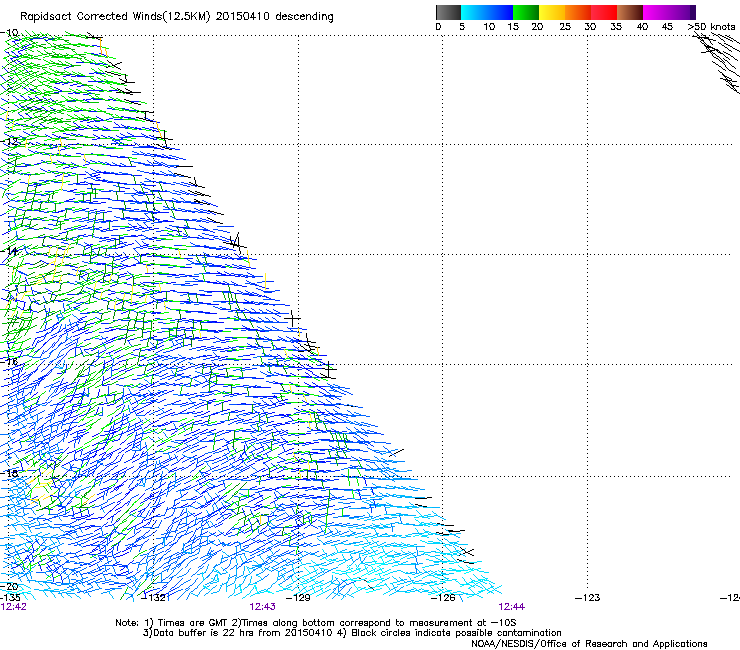The height and width of the screenshot is (650, 740).
Task: Select the '-10' latitude label at top left
Action: tap(9, 33)
